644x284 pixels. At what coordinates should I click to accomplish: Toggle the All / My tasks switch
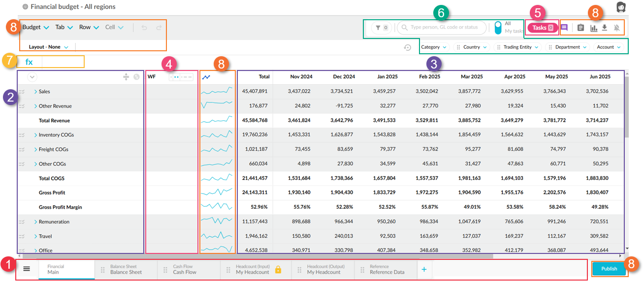click(498, 28)
